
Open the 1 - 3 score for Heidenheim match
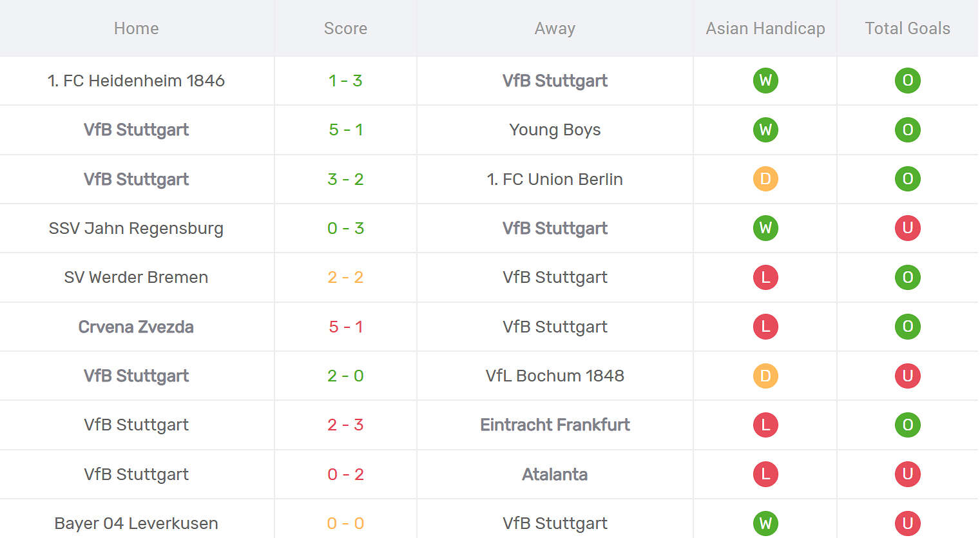[345, 81]
